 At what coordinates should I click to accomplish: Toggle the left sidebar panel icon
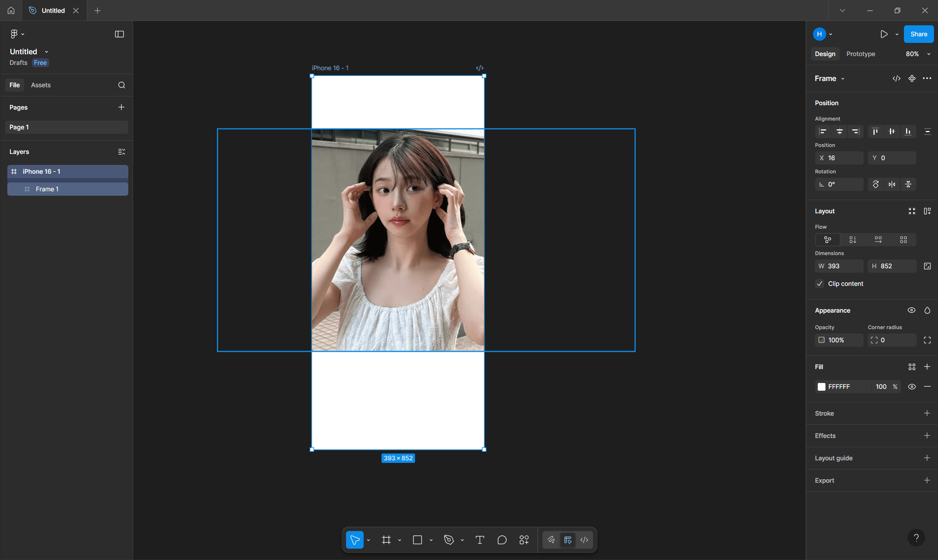pyautogui.click(x=119, y=34)
